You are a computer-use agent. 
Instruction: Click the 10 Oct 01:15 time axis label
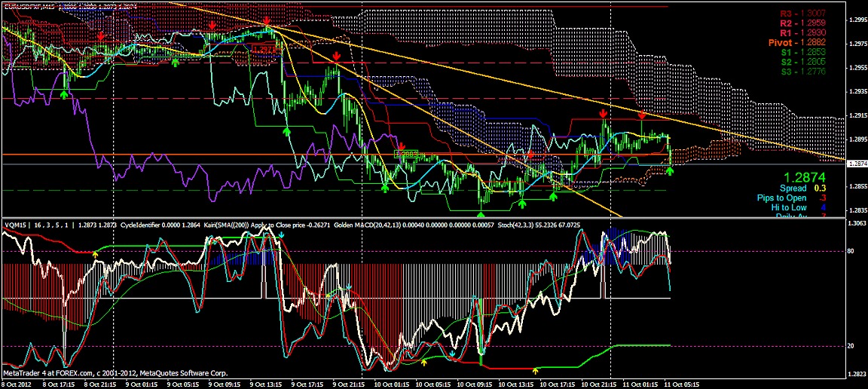[393, 384]
